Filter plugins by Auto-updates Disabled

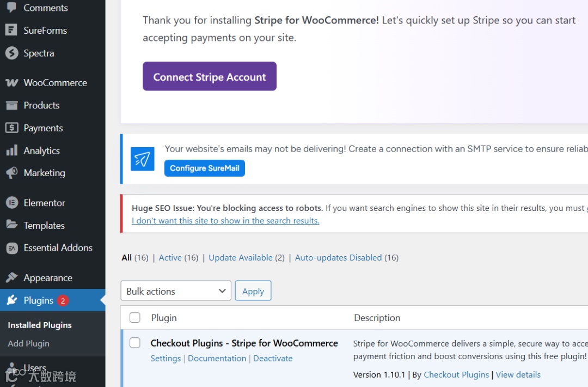click(x=338, y=257)
